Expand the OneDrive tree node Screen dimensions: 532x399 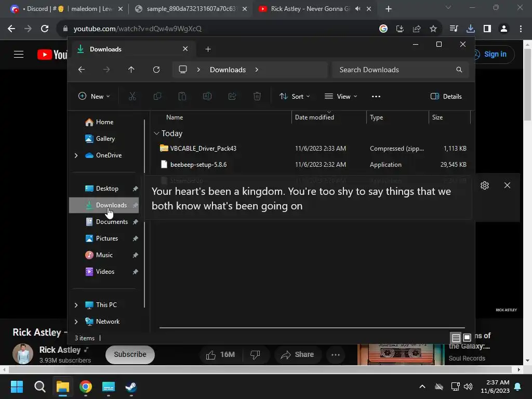(76, 155)
